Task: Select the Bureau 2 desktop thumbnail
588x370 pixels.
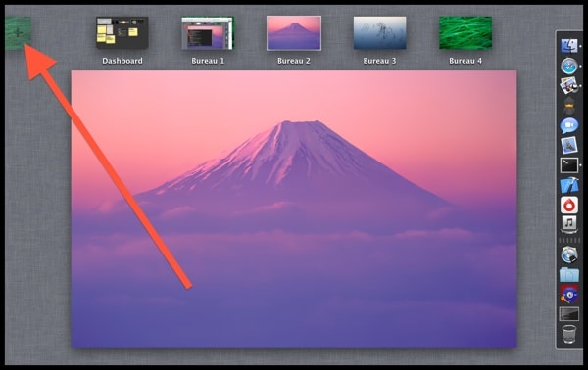Action: [x=294, y=33]
